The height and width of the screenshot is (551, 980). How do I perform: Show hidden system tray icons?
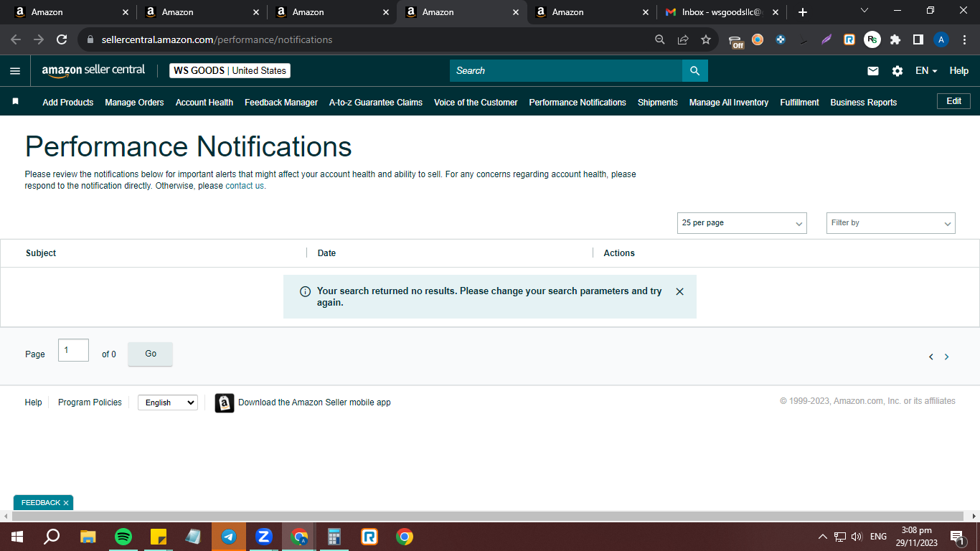(x=823, y=537)
